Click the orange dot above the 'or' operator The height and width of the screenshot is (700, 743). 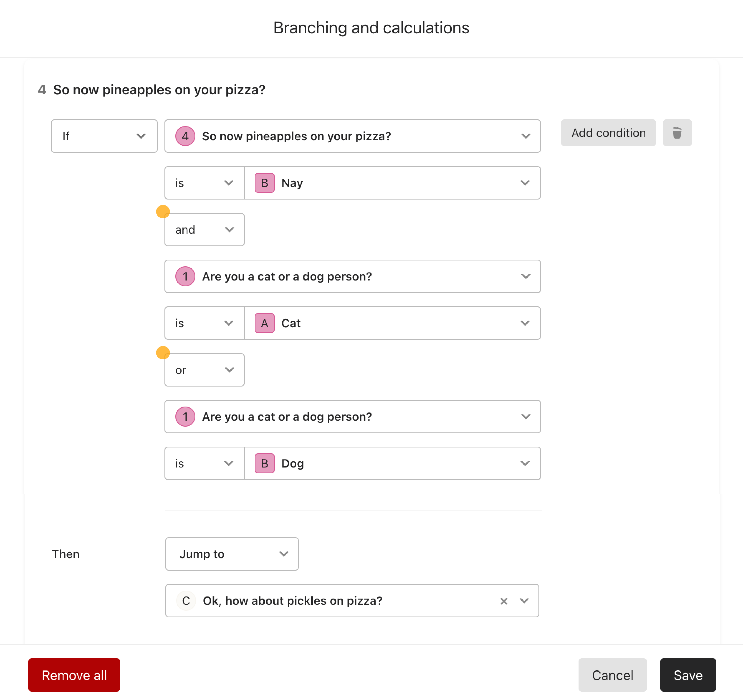163,352
